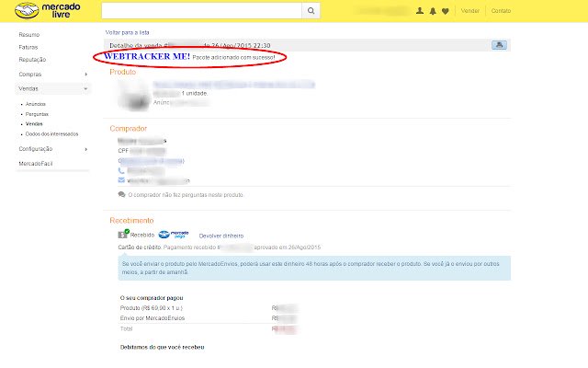Screen dimensions: 588x368
Task: Open the notifications bell icon
Action: [x=433, y=11]
